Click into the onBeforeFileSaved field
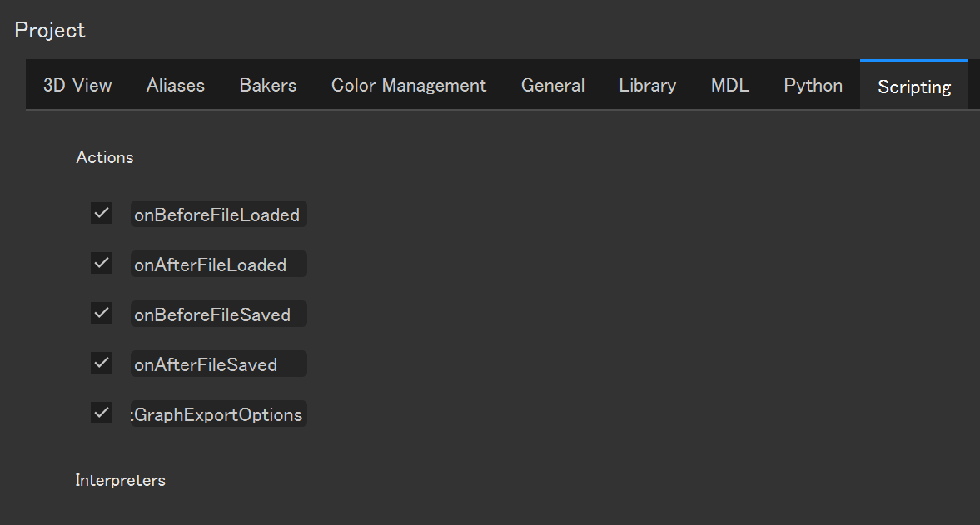This screenshot has width=980, height=525. [219, 315]
